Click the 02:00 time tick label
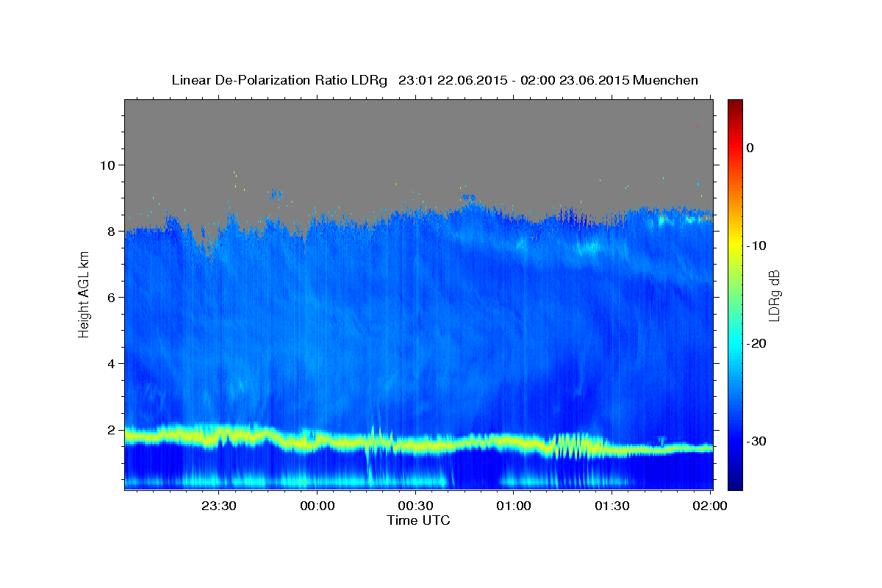Screen dimensions: 882x588 711,506
